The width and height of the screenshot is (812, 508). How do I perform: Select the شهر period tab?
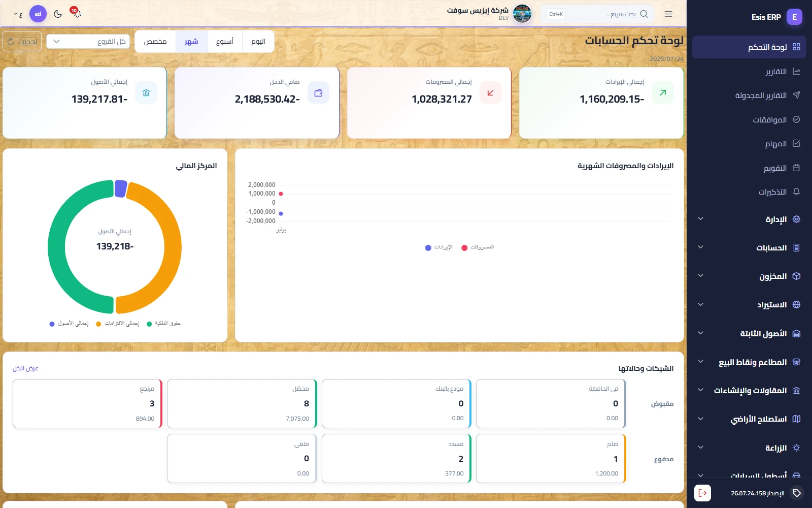[x=191, y=42]
